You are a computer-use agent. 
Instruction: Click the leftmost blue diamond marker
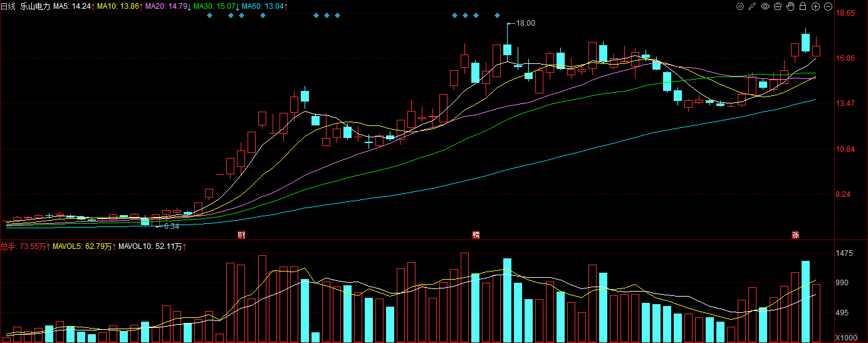tap(210, 15)
